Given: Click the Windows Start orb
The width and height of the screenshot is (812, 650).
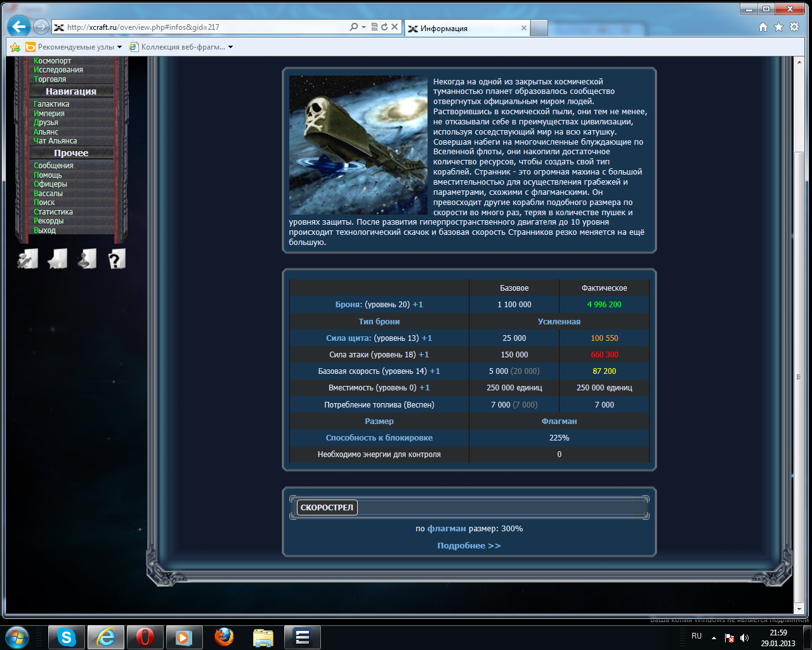Looking at the screenshot, I should coord(17,637).
